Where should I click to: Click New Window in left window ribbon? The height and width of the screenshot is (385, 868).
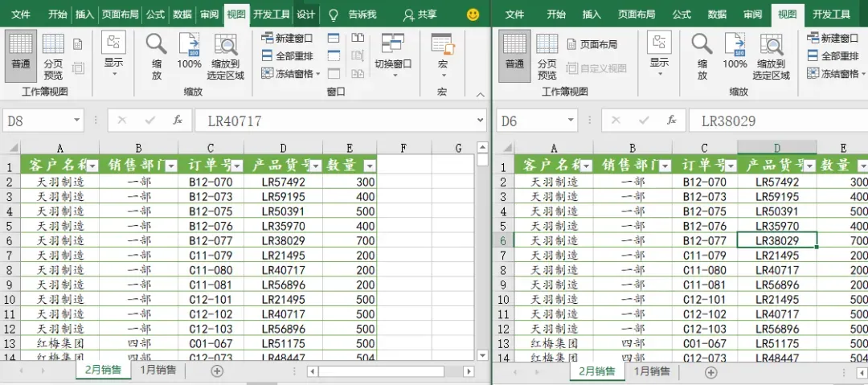pos(287,39)
